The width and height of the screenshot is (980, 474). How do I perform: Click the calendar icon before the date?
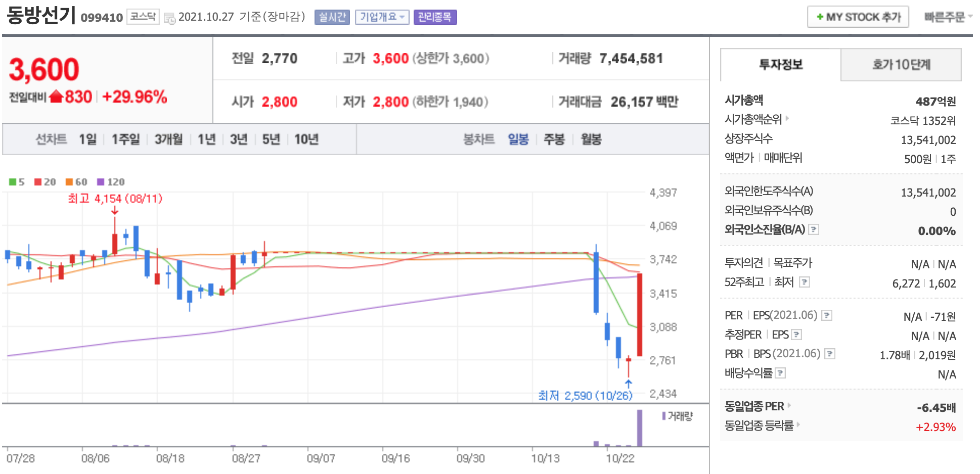point(170,19)
